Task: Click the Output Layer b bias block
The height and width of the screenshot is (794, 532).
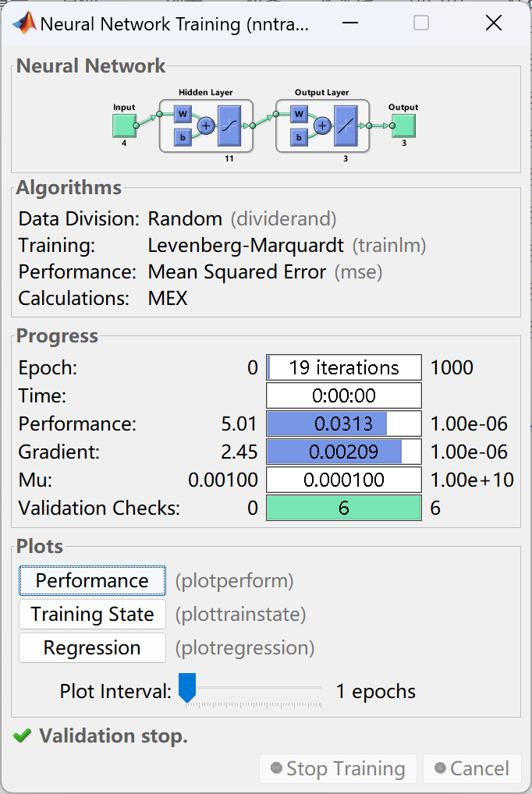Action: pyautogui.click(x=299, y=136)
